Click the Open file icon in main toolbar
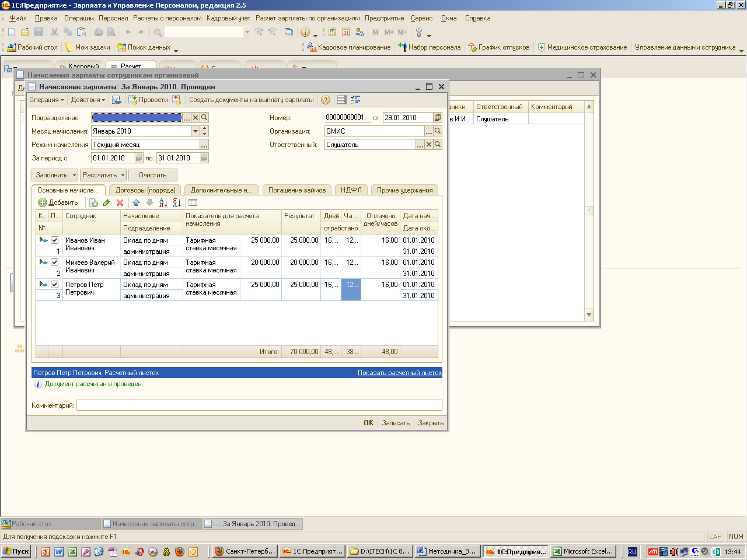Image resolution: width=747 pixels, height=560 pixels. 25,32
